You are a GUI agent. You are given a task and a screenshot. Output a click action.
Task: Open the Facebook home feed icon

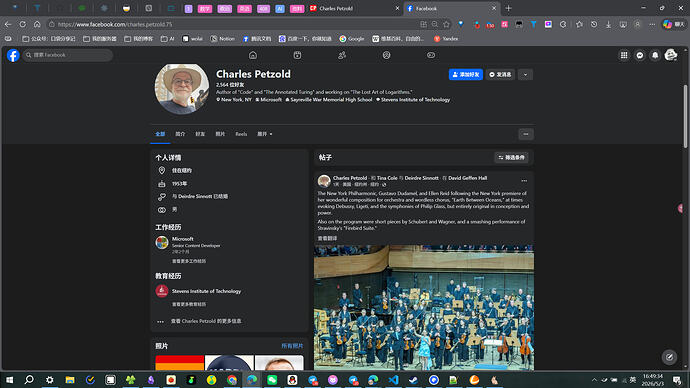253,55
